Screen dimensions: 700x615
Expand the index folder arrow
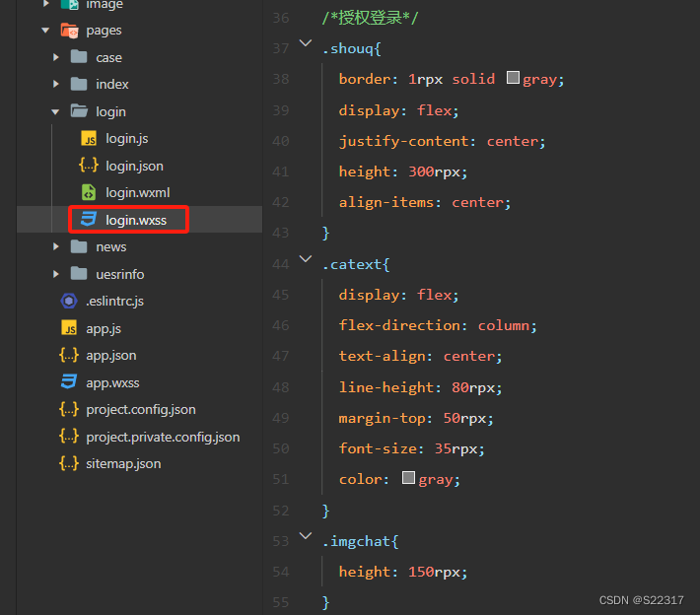(56, 84)
